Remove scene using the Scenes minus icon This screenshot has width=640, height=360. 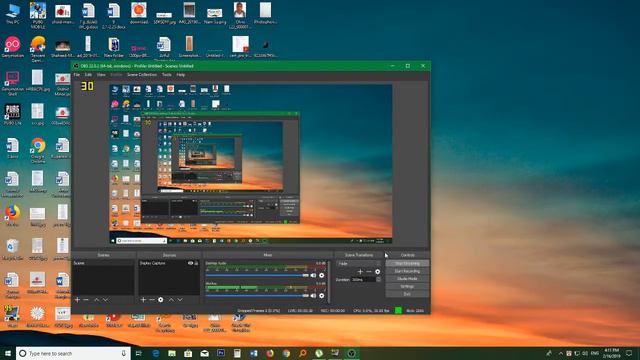coord(86,300)
